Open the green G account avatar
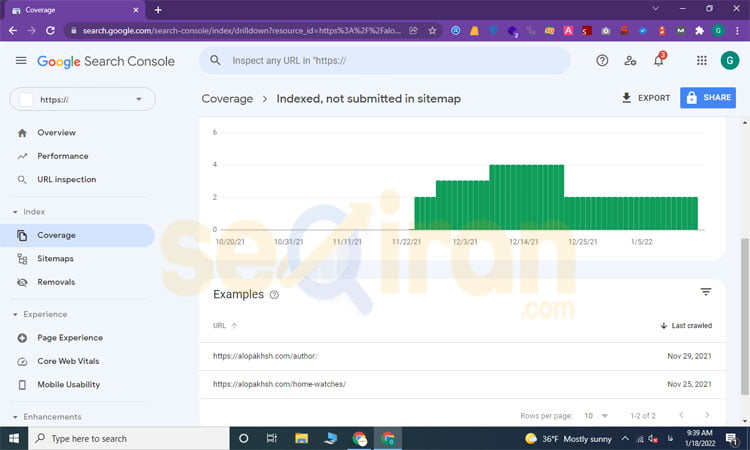The width and height of the screenshot is (750, 450). coord(729,60)
